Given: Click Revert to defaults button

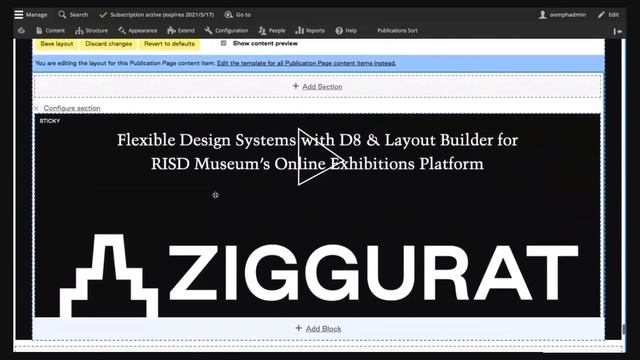Looking at the screenshot, I should pyautogui.click(x=169, y=44).
